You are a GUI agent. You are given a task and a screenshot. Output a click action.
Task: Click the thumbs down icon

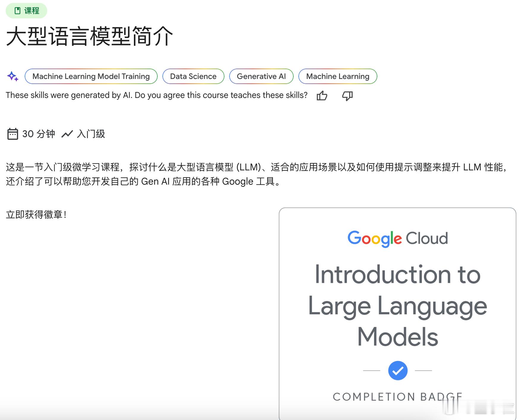pyautogui.click(x=347, y=96)
